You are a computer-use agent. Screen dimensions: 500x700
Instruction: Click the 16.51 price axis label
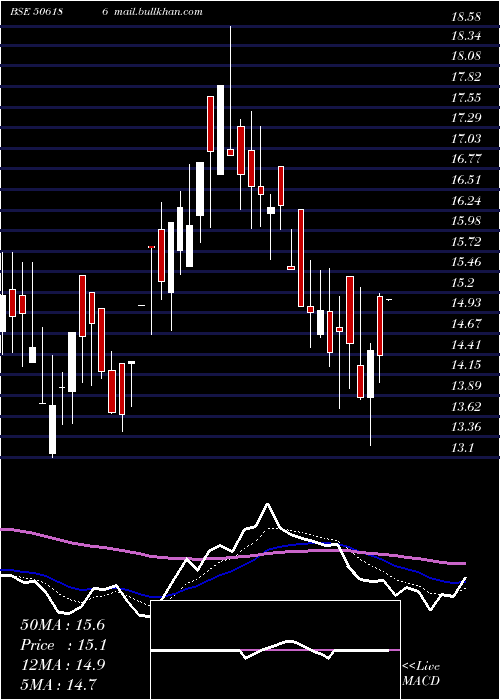pyautogui.click(x=466, y=180)
